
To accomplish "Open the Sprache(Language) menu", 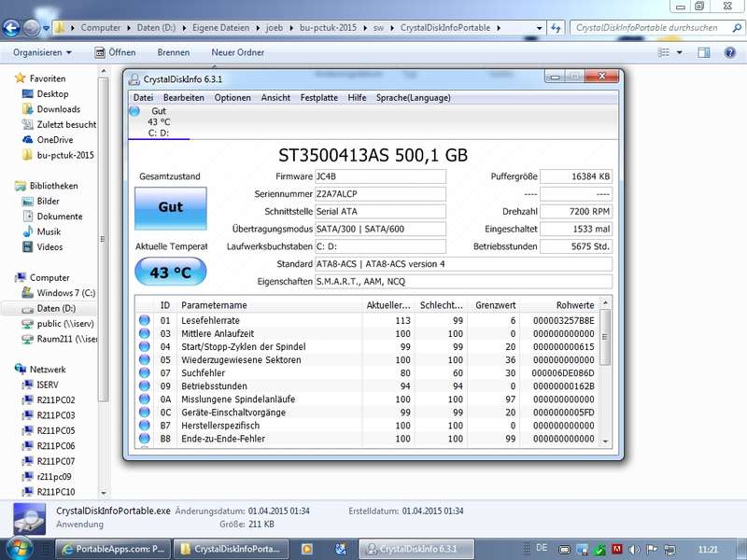I will click(413, 98).
